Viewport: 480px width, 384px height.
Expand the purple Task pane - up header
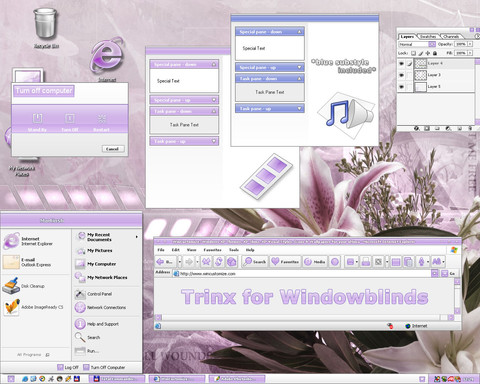[x=184, y=141]
